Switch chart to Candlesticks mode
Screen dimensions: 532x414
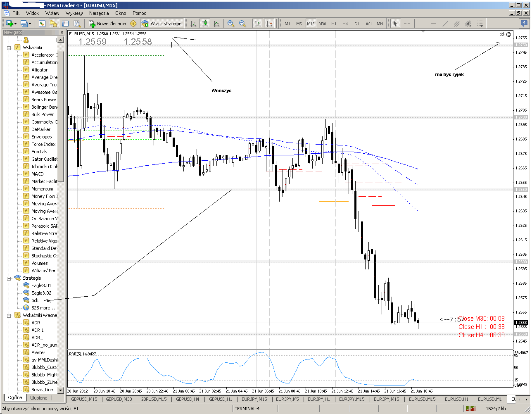pyautogui.click(x=204, y=24)
